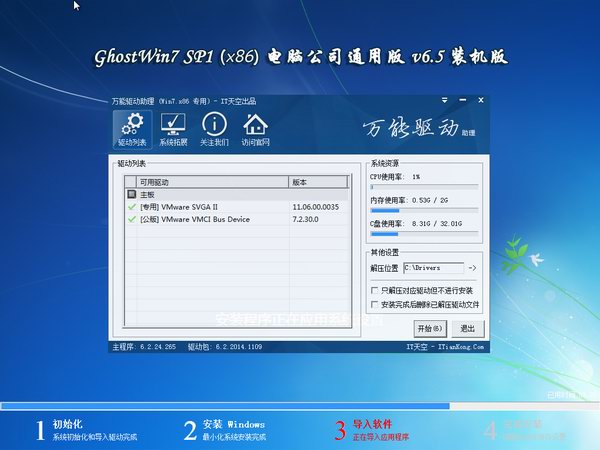This screenshot has height=450, width=600.
Task: Click step 2 安装 Windows label
Action: point(234,424)
